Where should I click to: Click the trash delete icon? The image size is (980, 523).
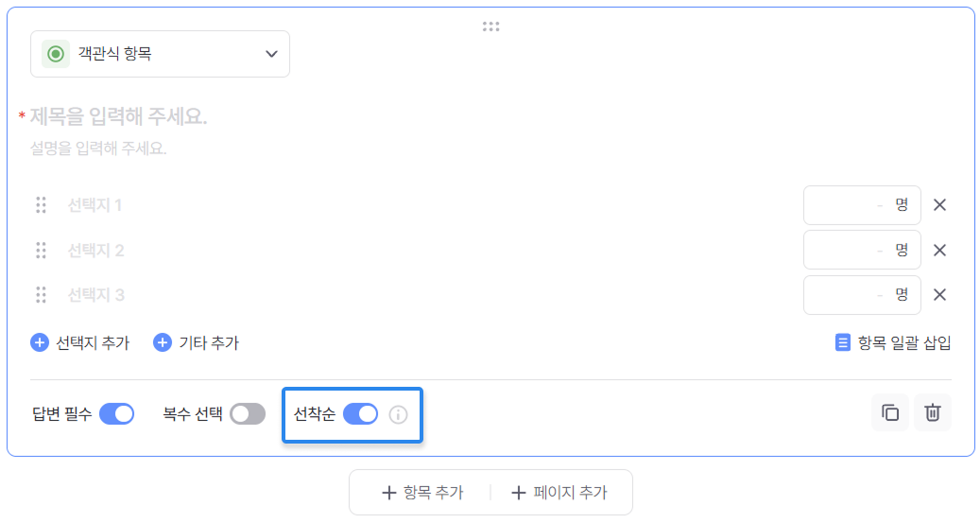pyautogui.click(x=933, y=412)
